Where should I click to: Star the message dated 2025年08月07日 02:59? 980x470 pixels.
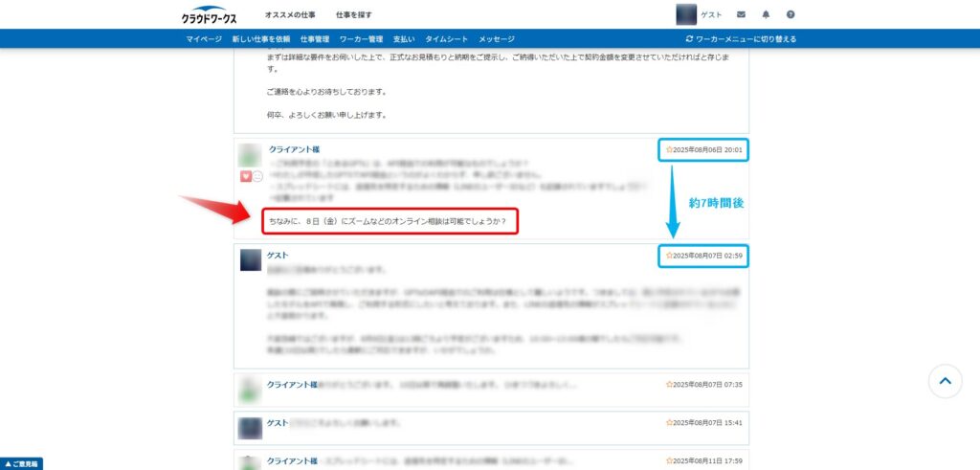[669, 256]
